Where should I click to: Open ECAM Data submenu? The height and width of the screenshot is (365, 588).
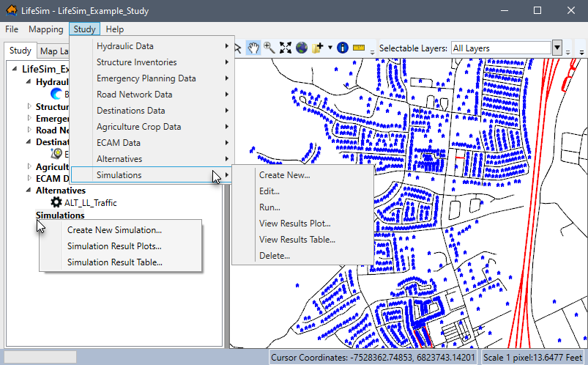[x=152, y=143]
